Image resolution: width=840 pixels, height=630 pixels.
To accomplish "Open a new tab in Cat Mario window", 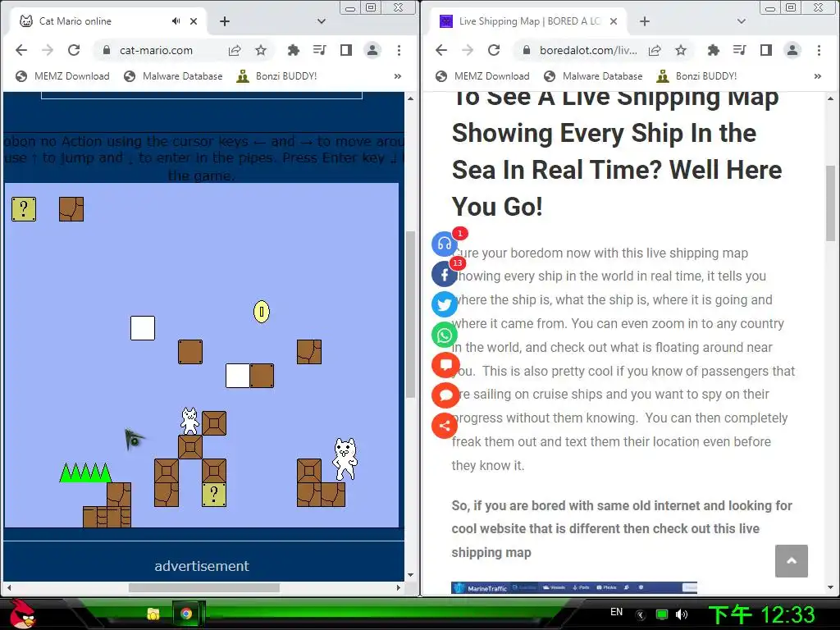I will (x=225, y=21).
